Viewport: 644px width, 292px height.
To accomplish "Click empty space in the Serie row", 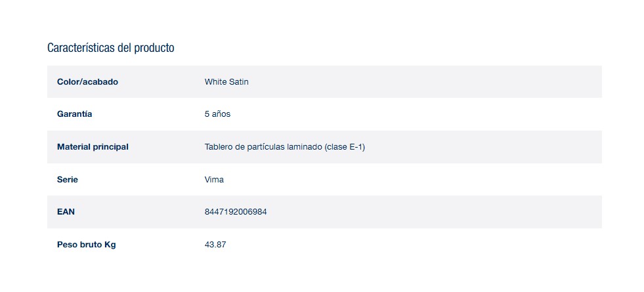I will pos(460,179).
